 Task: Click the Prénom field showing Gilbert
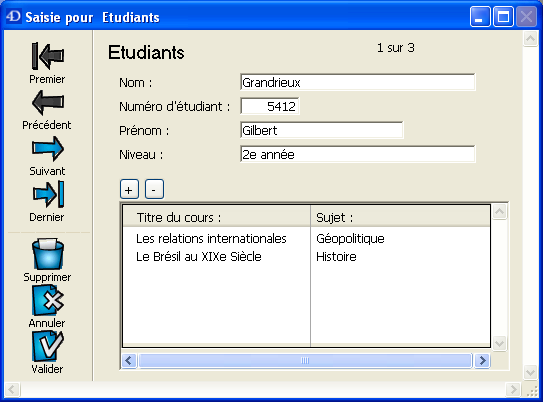[x=321, y=130]
